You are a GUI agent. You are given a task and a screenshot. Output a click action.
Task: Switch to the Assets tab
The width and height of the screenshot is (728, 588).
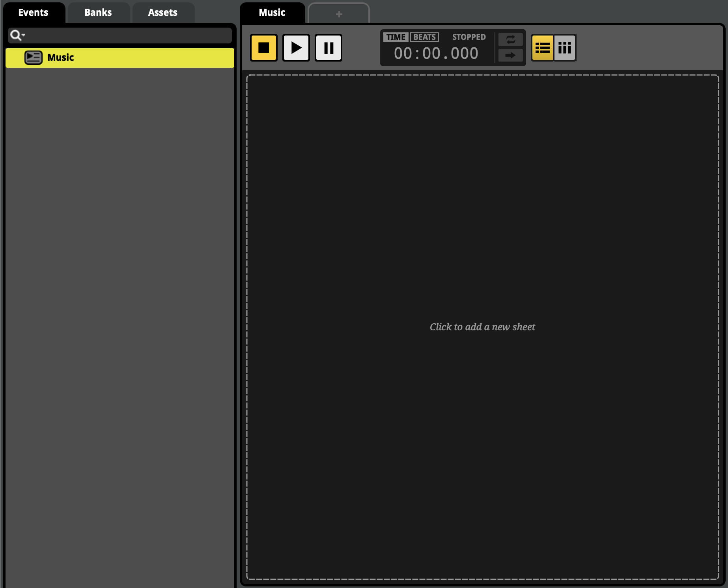[x=163, y=13]
